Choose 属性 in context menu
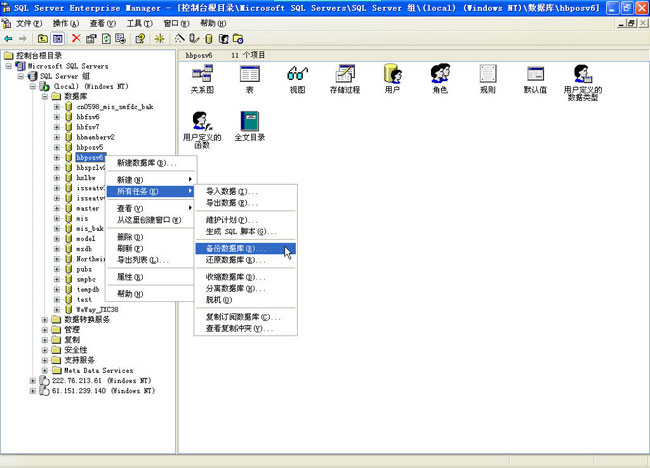Image resolution: width=650 pixels, height=468 pixels. 150,277
